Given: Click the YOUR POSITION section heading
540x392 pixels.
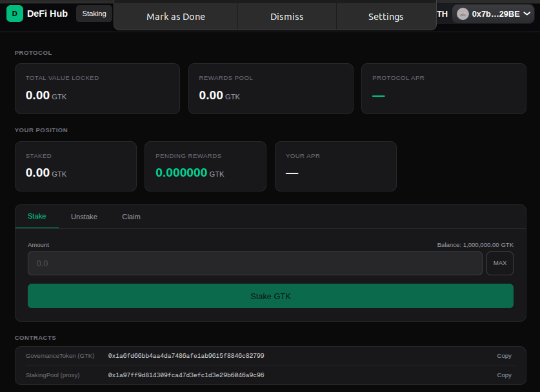Looking at the screenshot, I should (41, 130).
